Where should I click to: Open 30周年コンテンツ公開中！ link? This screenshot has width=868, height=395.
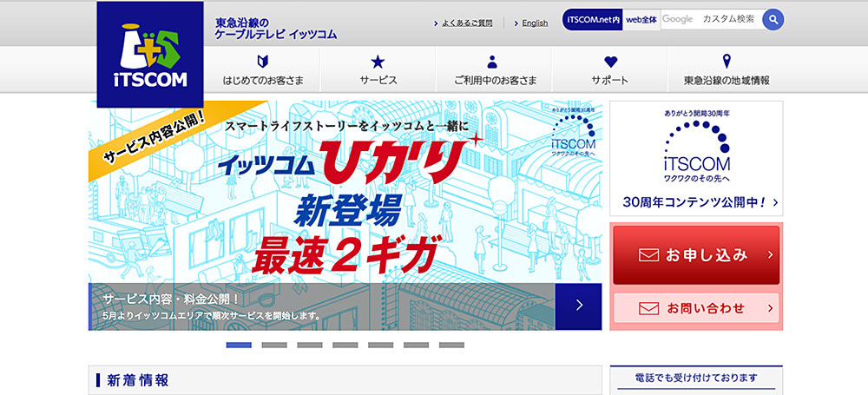(x=700, y=202)
